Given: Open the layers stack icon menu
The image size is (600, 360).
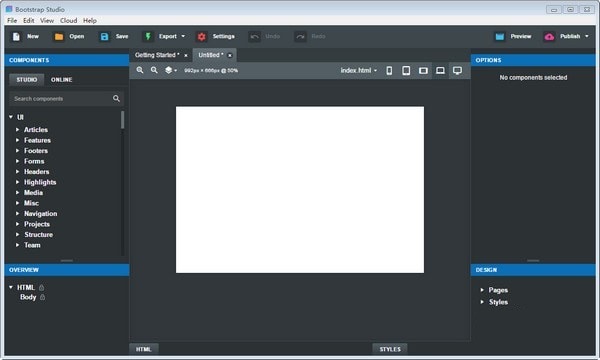Looking at the screenshot, I should click(171, 70).
